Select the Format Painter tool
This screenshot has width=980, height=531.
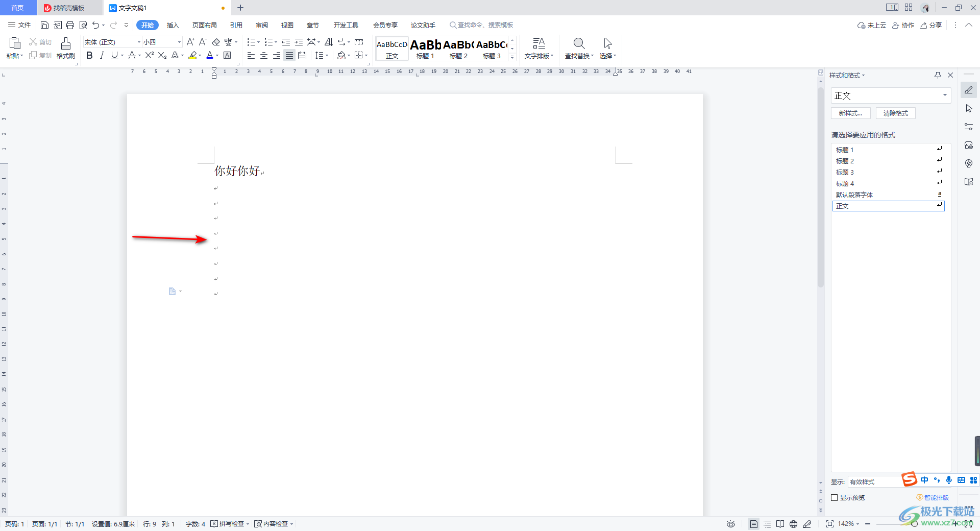(66, 49)
